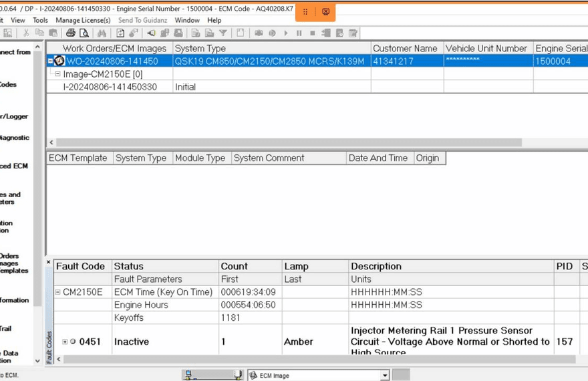
Task: Open the ECM Image combo box
Action: (x=318, y=375)
